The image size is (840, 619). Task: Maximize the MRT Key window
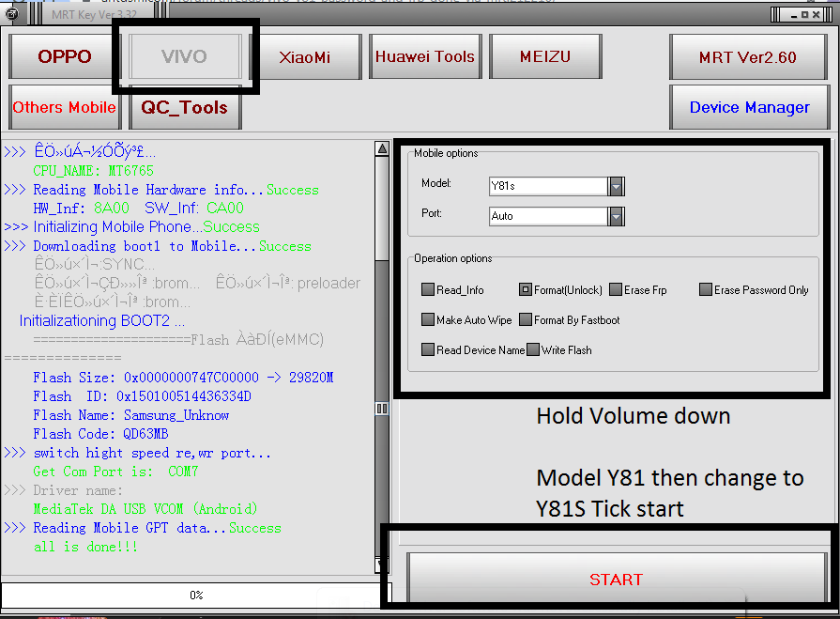point(804,15)
